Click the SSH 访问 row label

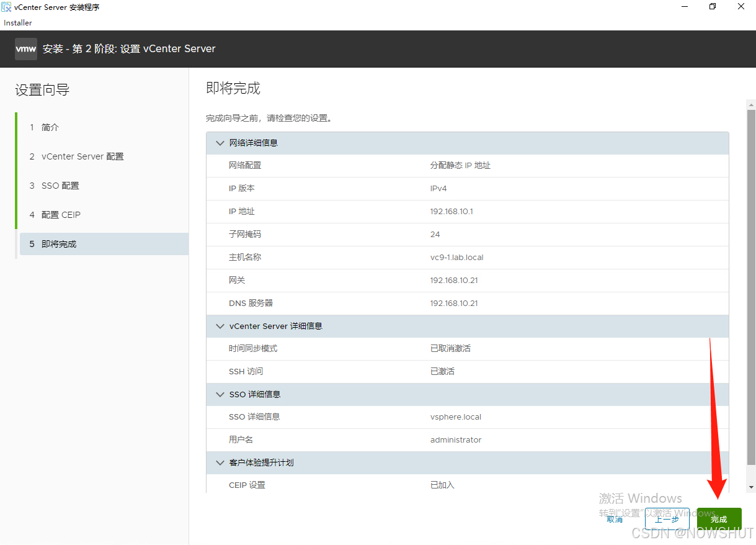click(x=246, y=372)
